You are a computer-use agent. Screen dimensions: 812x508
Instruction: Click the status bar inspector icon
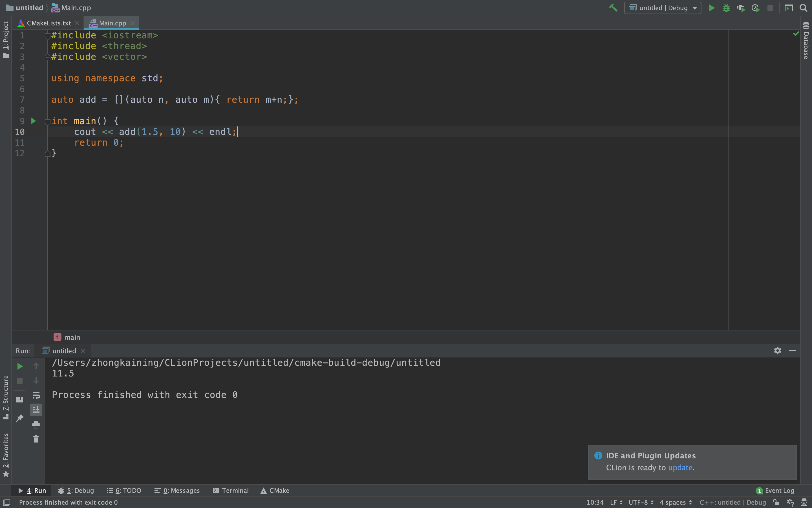click(x=804, y=502)
